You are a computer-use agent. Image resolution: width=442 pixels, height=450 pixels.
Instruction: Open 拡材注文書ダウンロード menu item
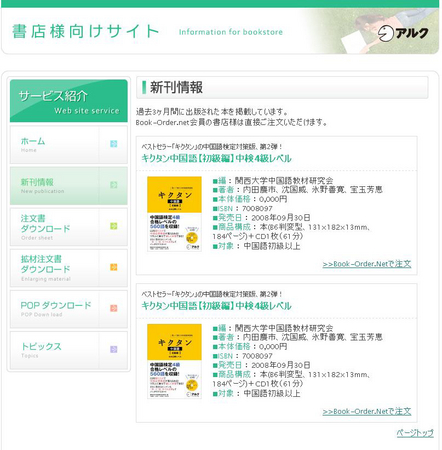(69, 268)
